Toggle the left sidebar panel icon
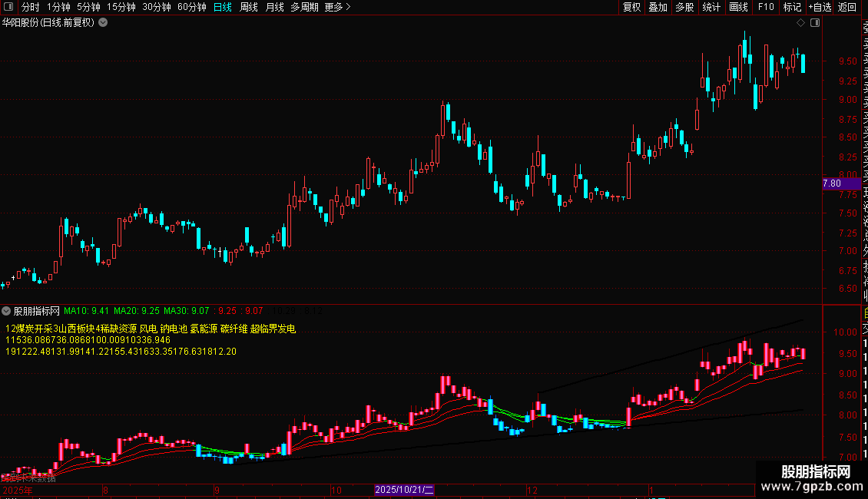The width and height of the screenshot is (868, 499). [x=8, y=7]
